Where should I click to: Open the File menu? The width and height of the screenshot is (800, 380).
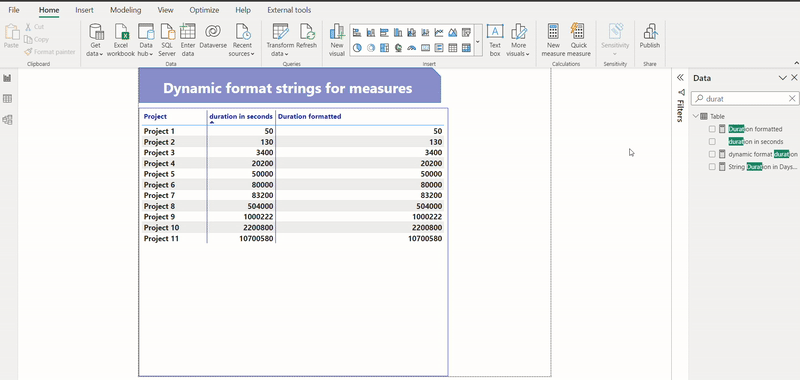14,10
